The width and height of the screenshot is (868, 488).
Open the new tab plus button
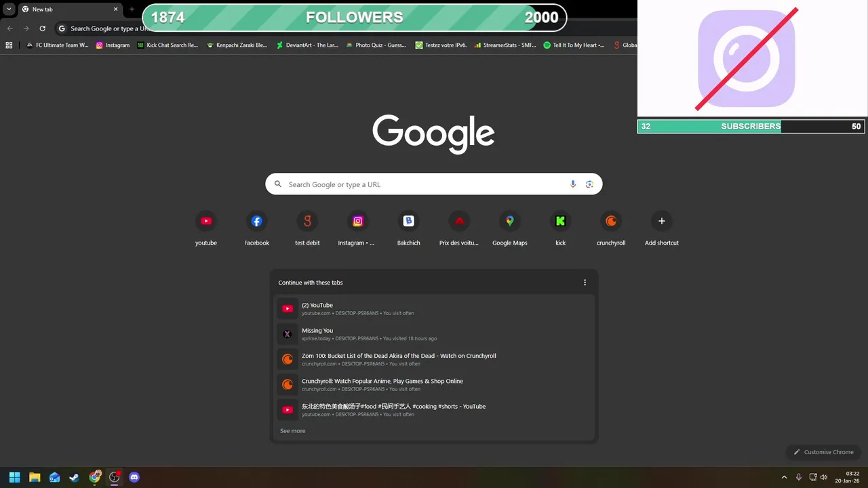point(132,9)
